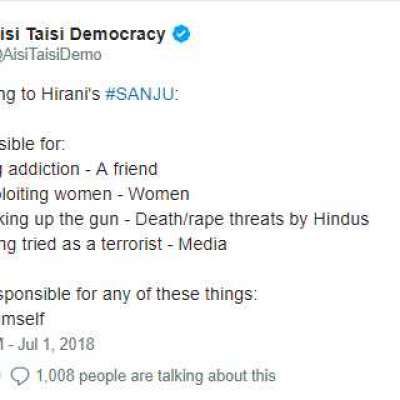This screenshot has width=400, height=400.
Task: Click the text 'Death/rape threats by Hindus'
Action: click(252, 219)
